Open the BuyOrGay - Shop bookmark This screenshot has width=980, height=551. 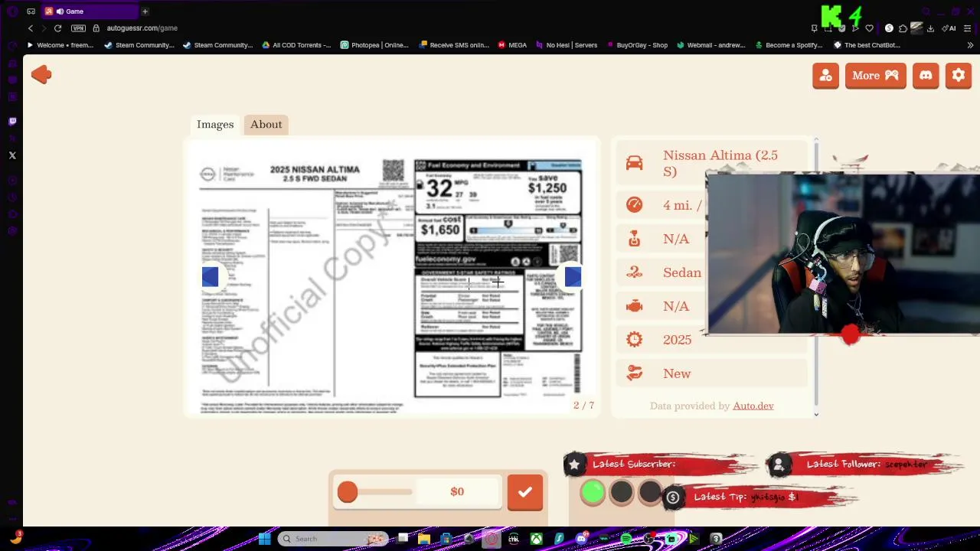tap(636, 45)
